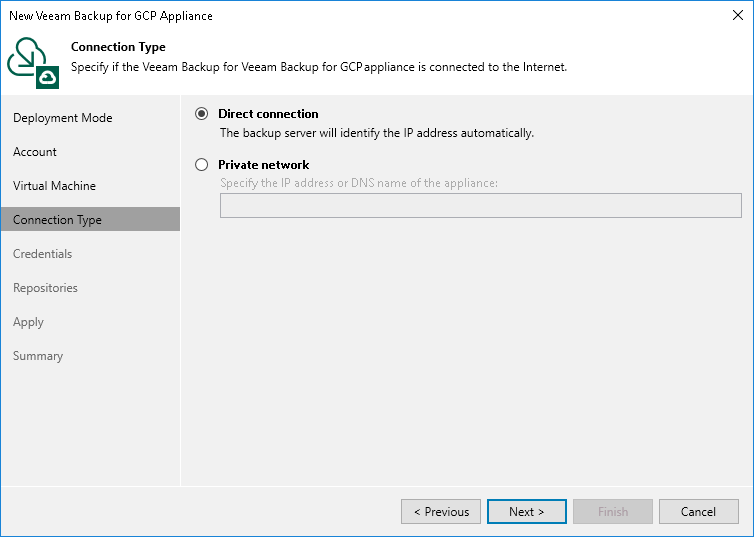Click the header description about Internet connection
The width and height of the screenshot is (754, 537).
(x=319, y=67)
